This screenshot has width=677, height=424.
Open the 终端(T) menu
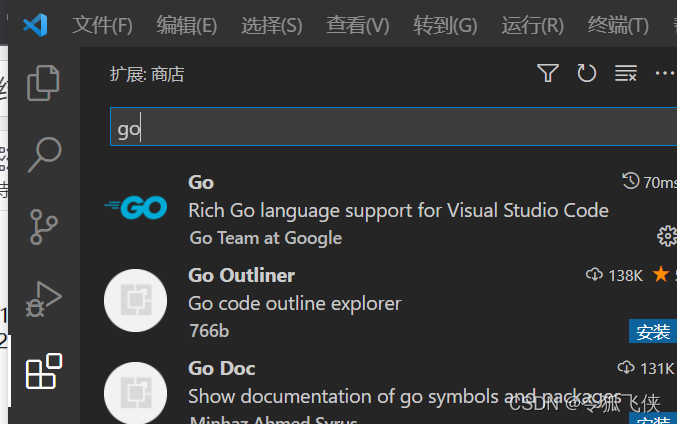pos(618,25)
